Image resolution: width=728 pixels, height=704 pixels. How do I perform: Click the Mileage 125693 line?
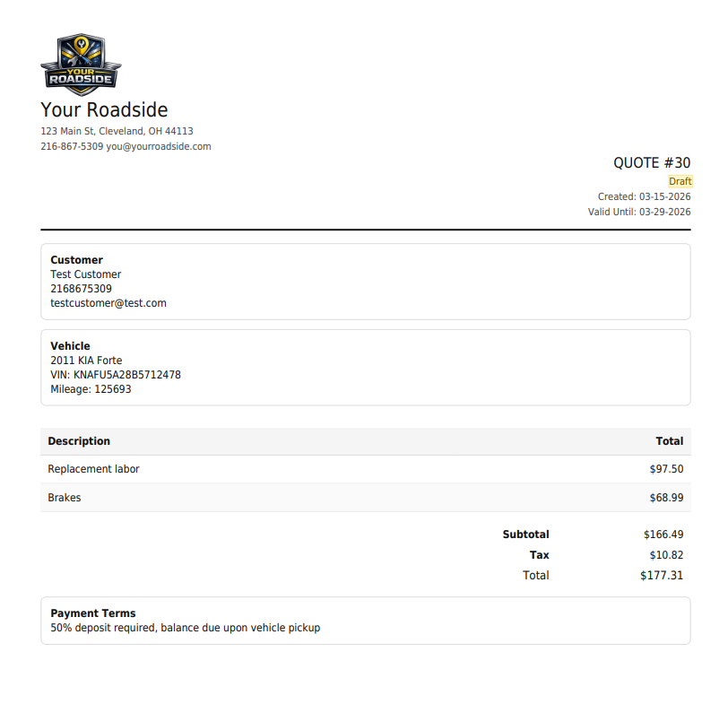[91, 389]
